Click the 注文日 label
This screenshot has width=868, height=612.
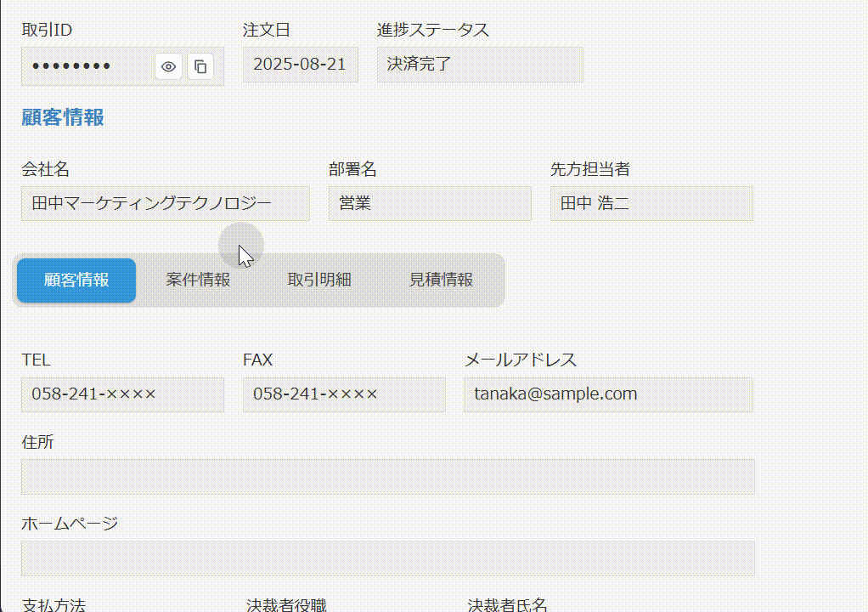point(267,30)
